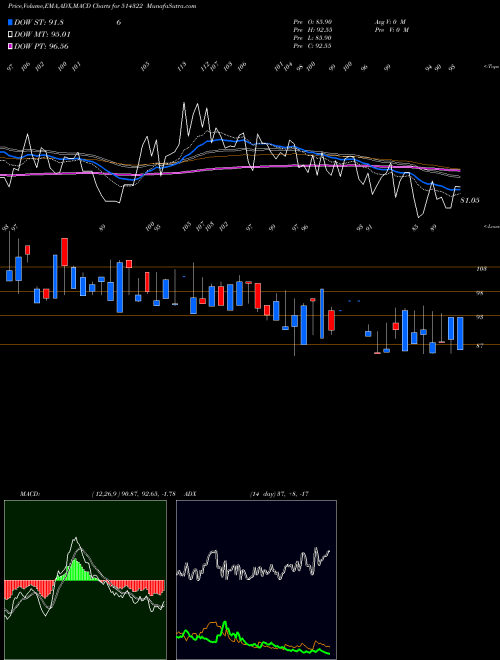
Task: Click the 87 price level label
Action: pos(480,346)
